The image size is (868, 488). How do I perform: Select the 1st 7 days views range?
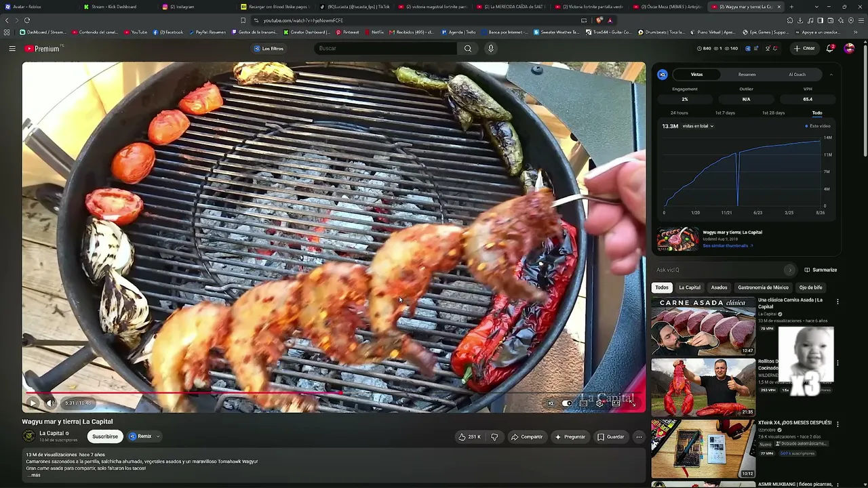coord(725,113)
